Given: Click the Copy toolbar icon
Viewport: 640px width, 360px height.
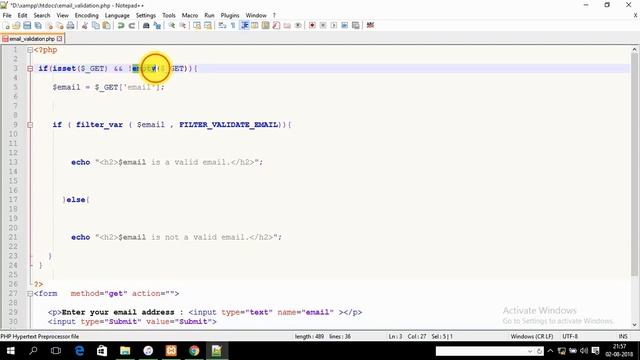Looking at the screenshot, I should [x=96, y=25].
